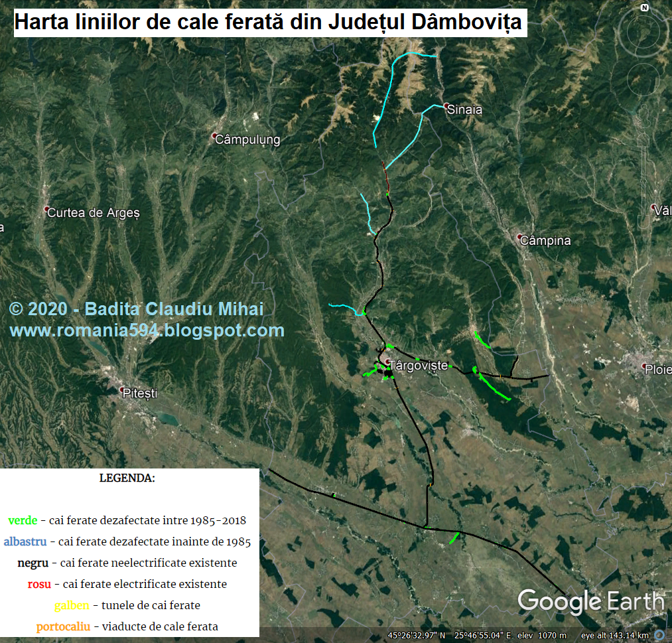Viewport: 672px width, 643px height.
Task: Click the Curtea de Argeș placemark
Action: 46,210
